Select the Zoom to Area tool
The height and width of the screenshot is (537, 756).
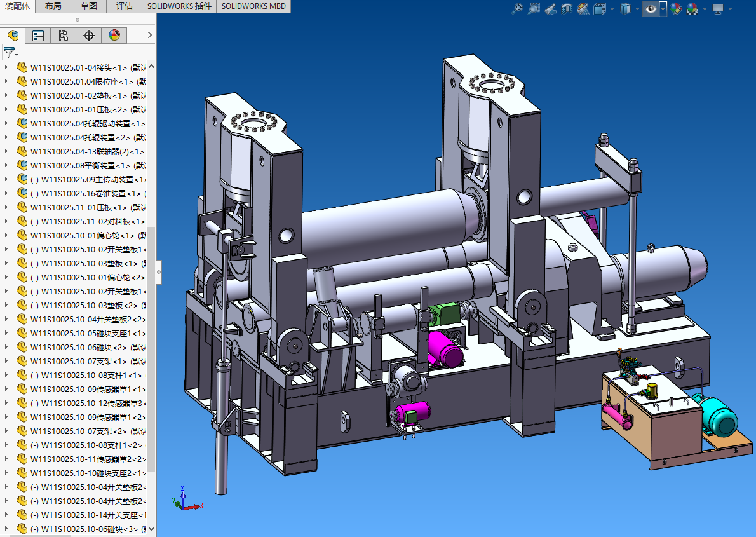pyautogui.click(x=534, y=9)
